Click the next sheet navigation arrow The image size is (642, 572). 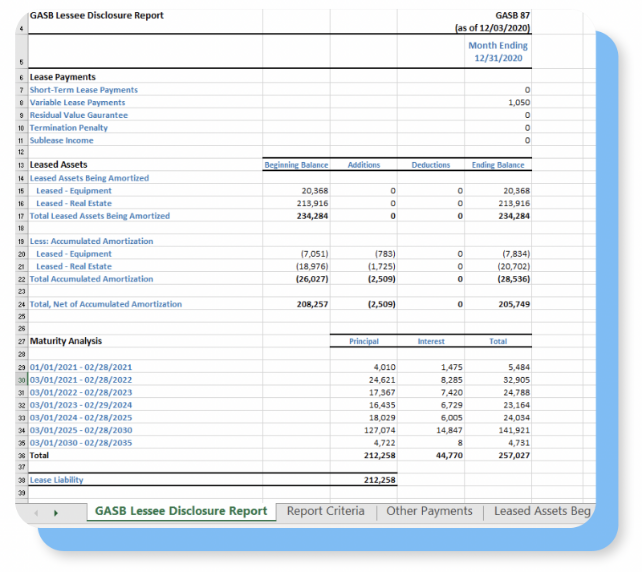[56, 513]
